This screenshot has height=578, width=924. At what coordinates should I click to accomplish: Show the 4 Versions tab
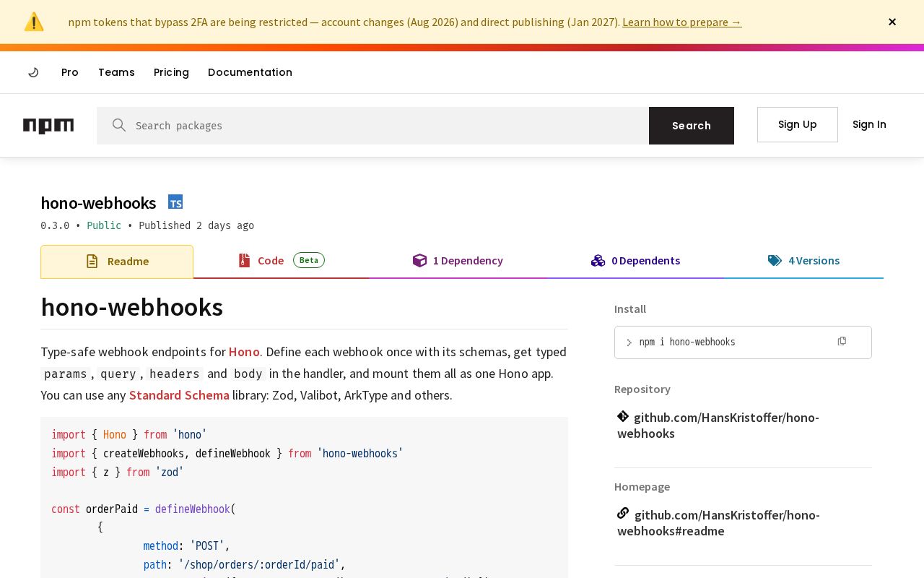click(x=803, y=261)
